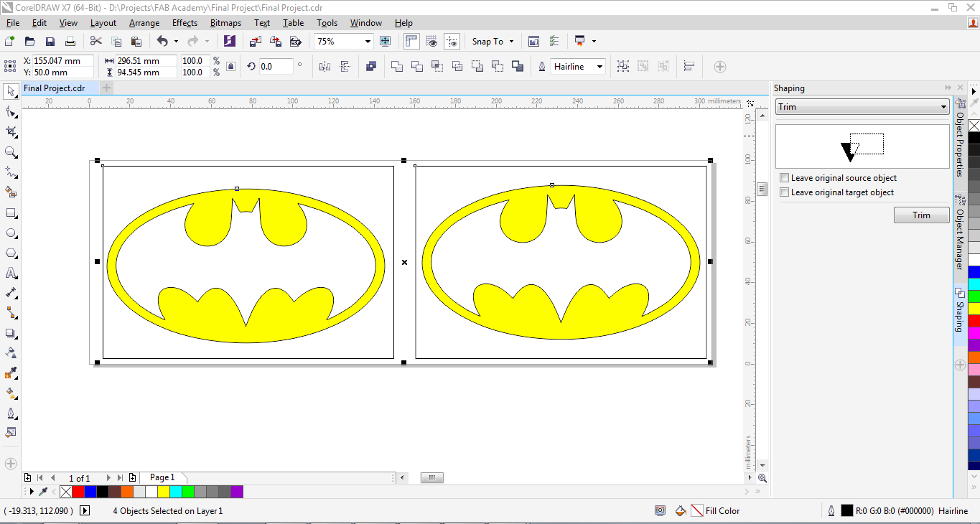Click the Save icon in toolbar
This screenshot has width=980, height=524.
50,42
